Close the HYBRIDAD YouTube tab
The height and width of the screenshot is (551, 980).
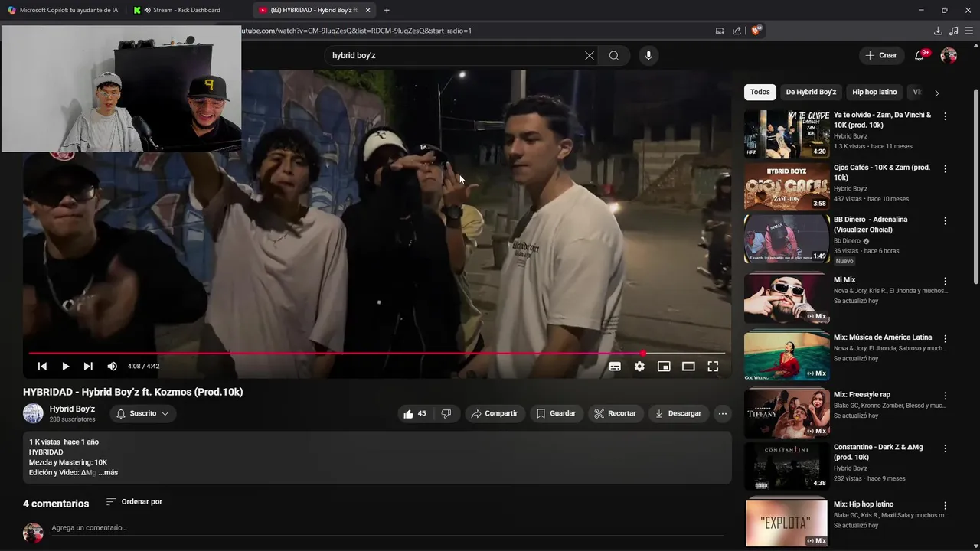[x=368, y=10]
